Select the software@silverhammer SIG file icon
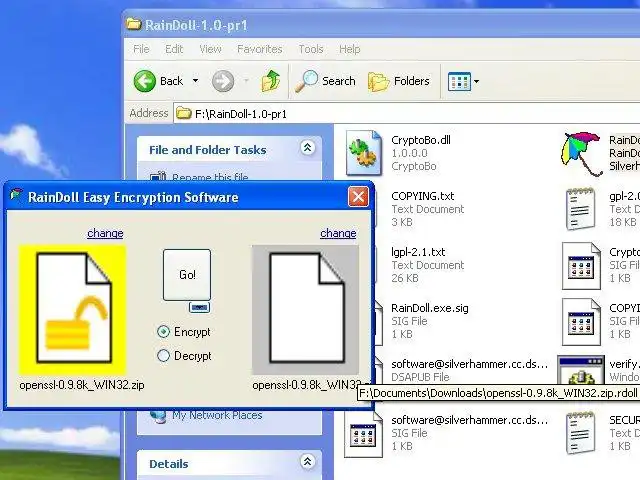Image resolution: width=640 pixels, height=480 pixels. [x=363, y=434]
